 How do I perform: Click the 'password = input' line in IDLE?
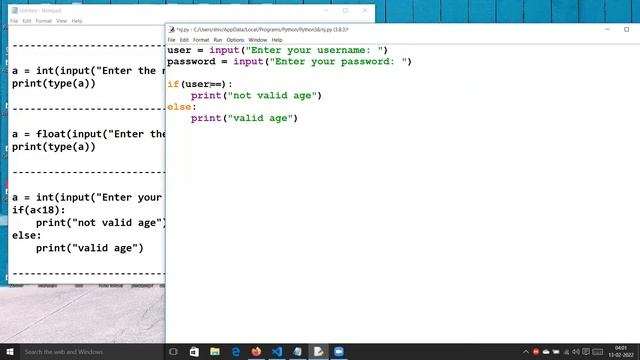289,62
